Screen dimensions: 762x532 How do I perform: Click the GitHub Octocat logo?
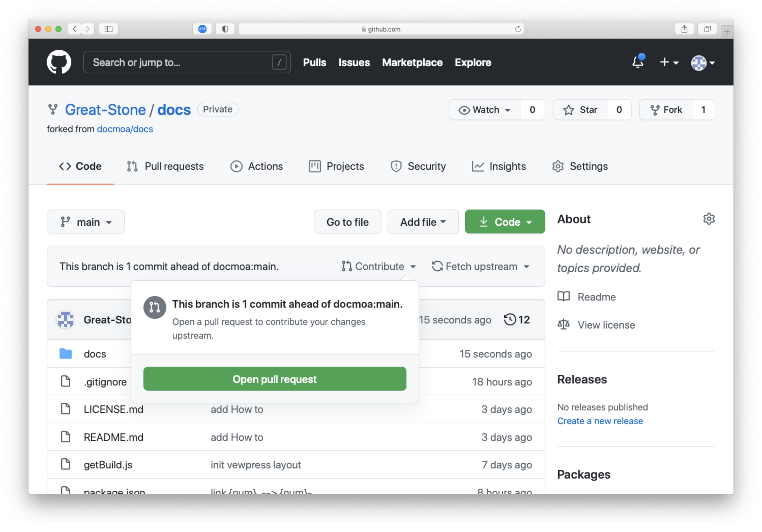59,62
